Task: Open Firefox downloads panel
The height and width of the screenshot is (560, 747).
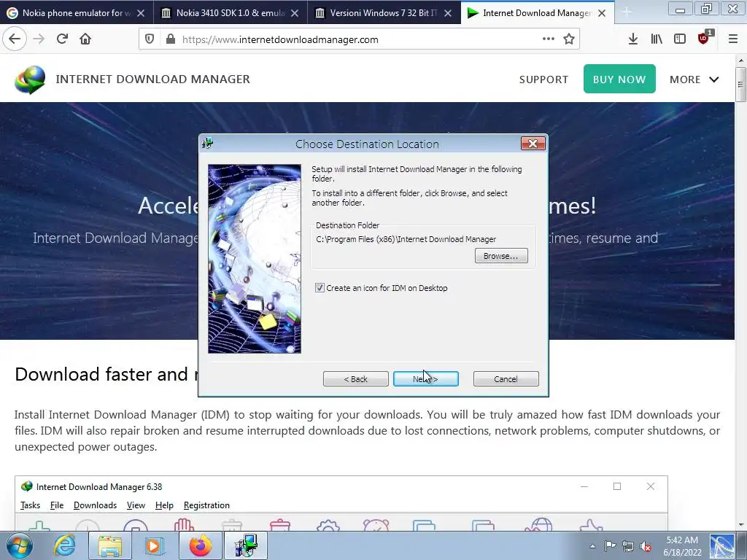Action: point(632,39)
